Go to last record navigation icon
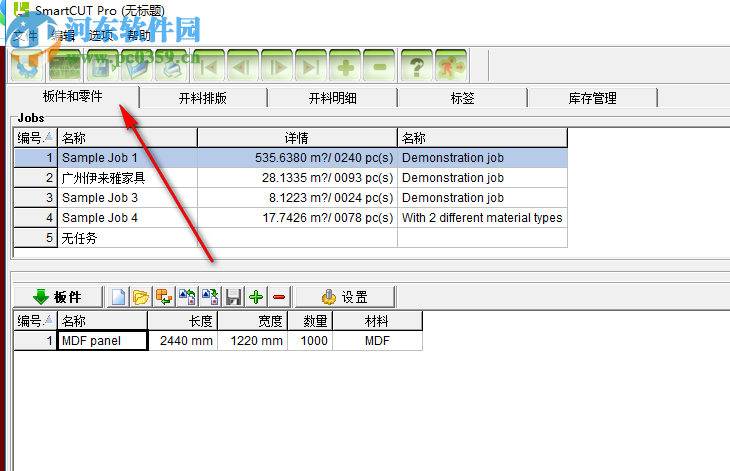This screenshot has width=730, height=471. point(311,66)
